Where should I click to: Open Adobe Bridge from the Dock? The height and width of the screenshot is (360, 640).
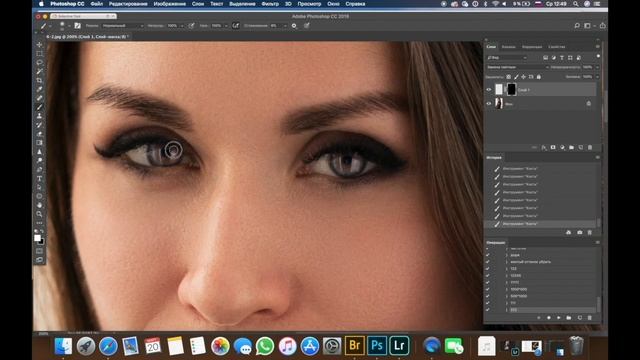click(x=355, y=346)
